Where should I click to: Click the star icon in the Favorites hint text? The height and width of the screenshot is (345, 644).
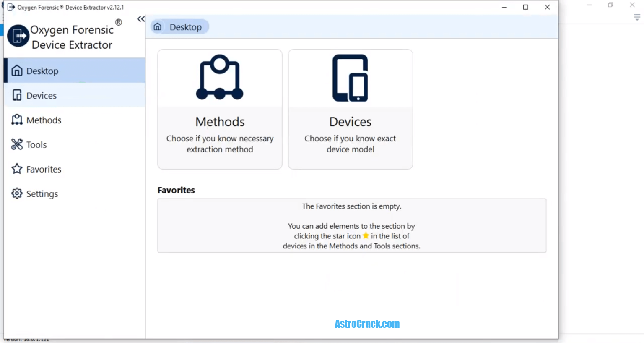click(x=366, y=235)
